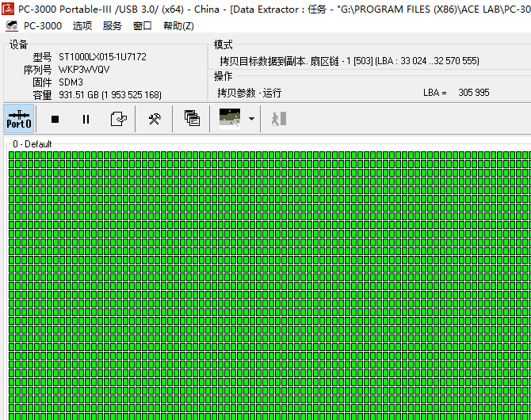This screenshot has height=420, width=531.
Task: Open the 窗口 menu
Action: [142, 26]
